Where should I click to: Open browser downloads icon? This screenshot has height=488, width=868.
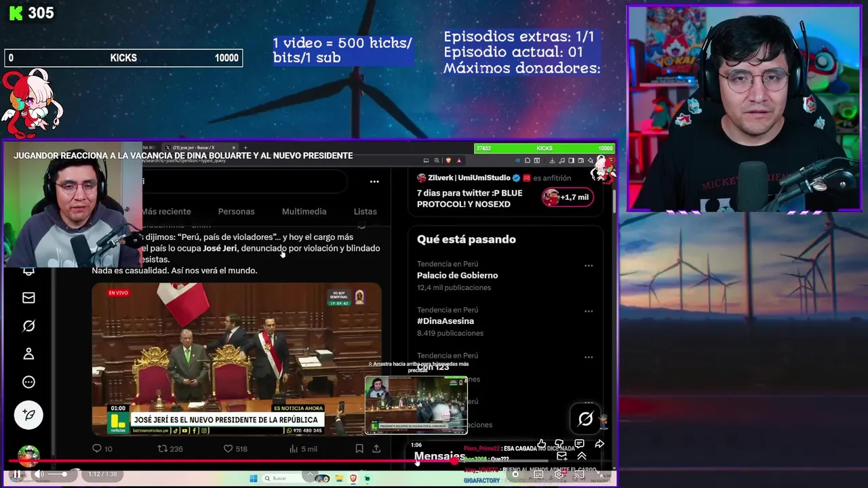coord(552,161)
